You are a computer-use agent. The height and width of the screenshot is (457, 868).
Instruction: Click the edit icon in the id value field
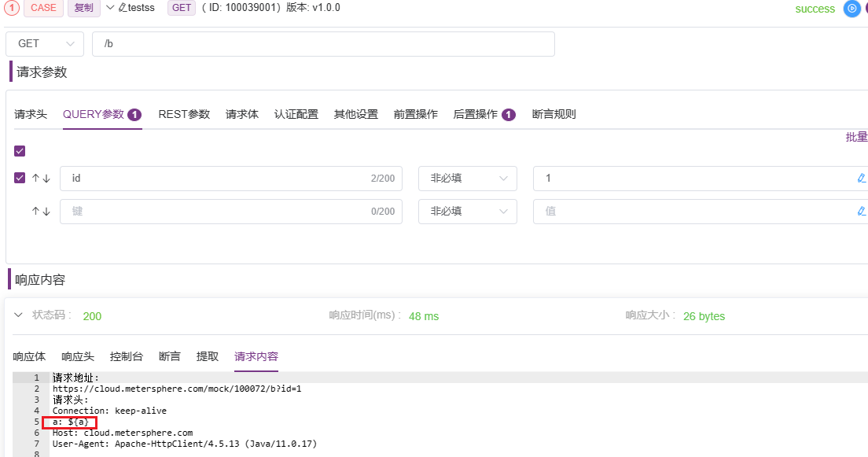tap(862, 178)
